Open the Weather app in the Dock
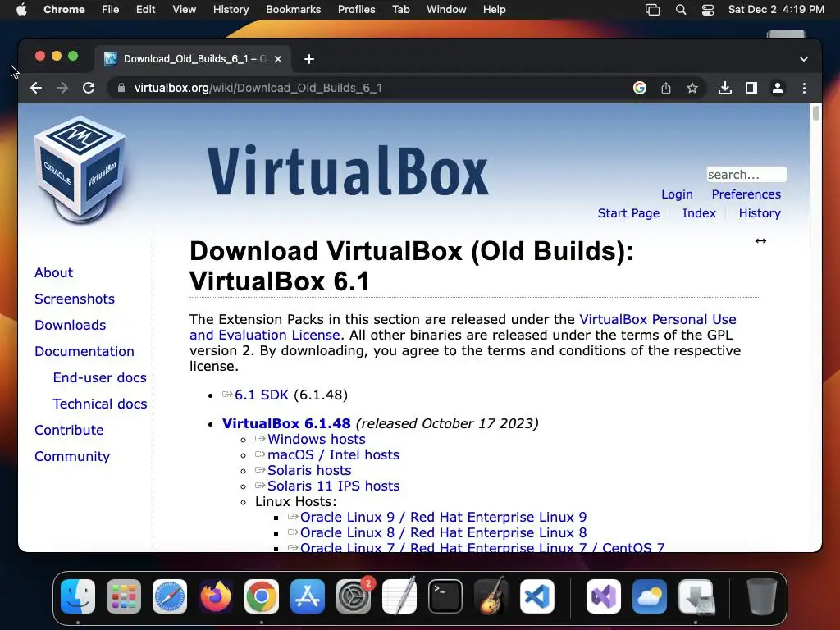840x630 pixels. (650, 596)
